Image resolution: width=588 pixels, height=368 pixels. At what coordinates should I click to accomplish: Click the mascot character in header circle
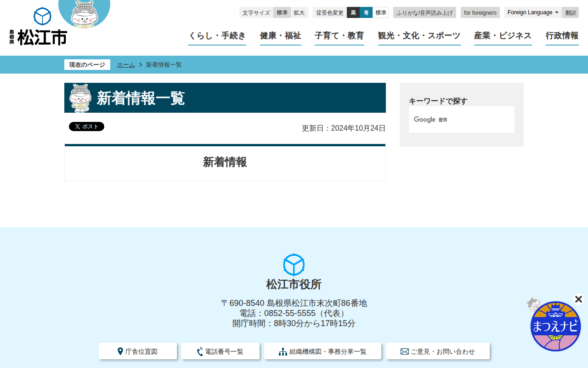[85, 13]
